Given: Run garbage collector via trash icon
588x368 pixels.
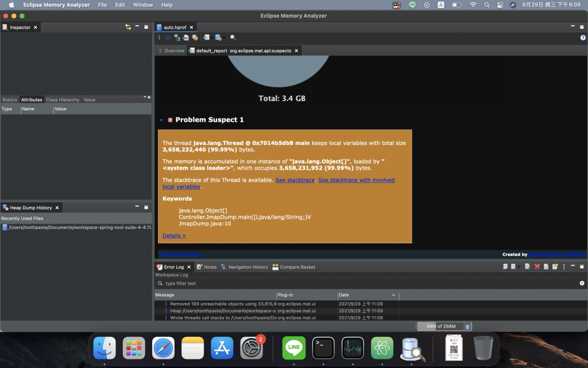Looking at the screenshot, I should tap(467, 327).
